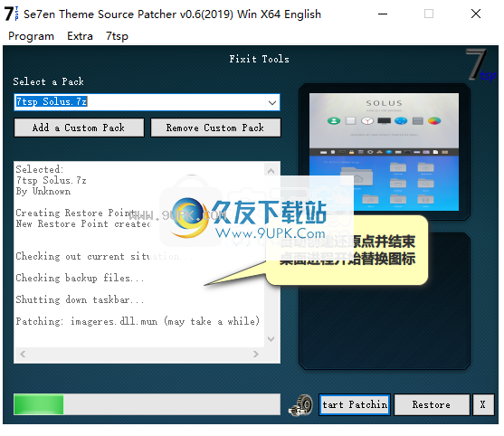
Task: Click Remove Custom Pack button
Action: point(215,128)
